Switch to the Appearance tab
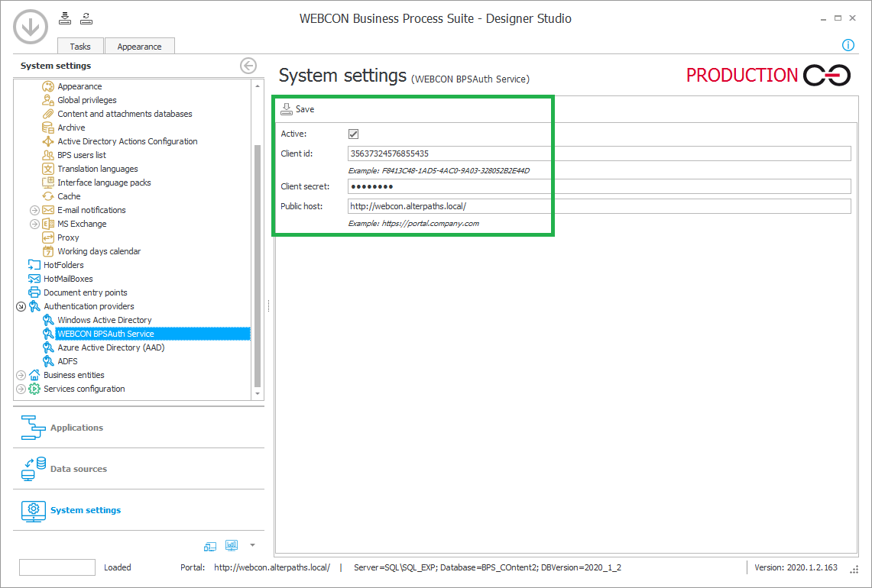This screenshot has height=588, width=872. [140, 46]
